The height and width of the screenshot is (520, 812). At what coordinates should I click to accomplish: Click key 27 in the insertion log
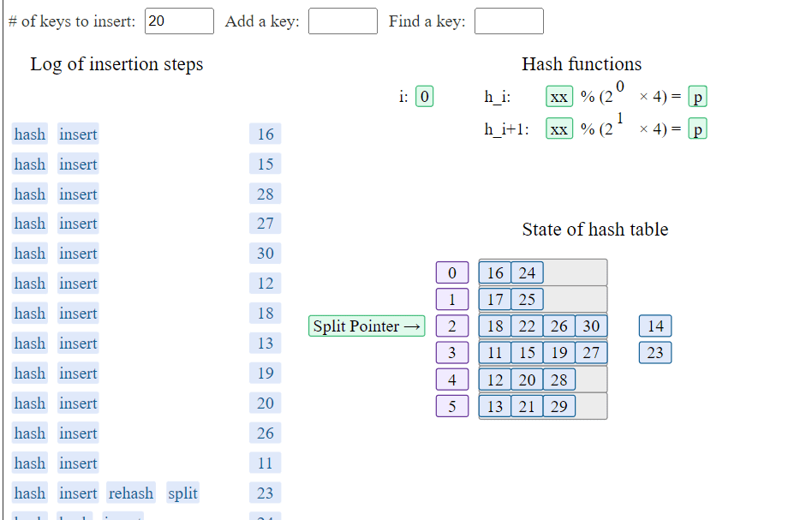266,224
